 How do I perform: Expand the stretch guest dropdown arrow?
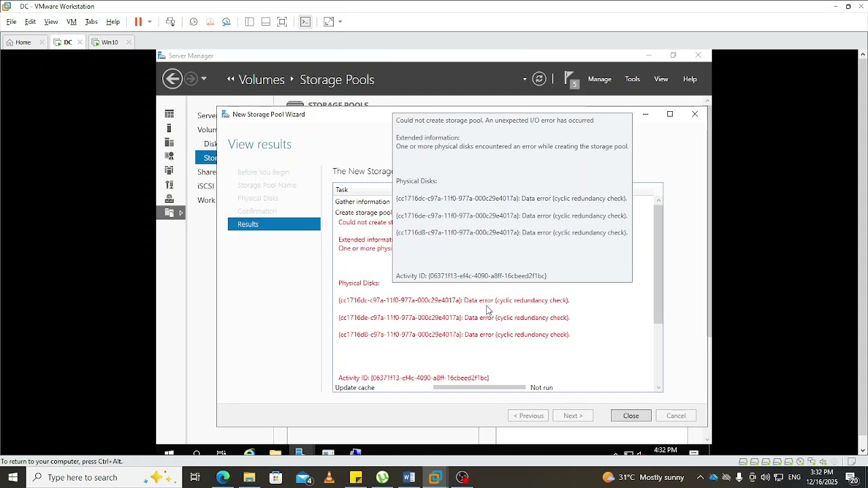coord(340,22)
